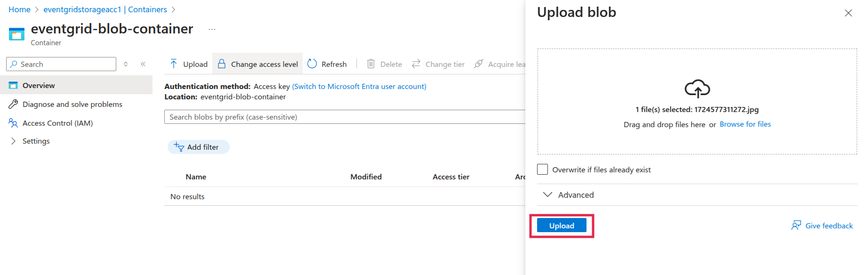This screenshot has height=275, width=868.
Task: Open the container ellipsis more options
Action: click(x=212, y=30)
